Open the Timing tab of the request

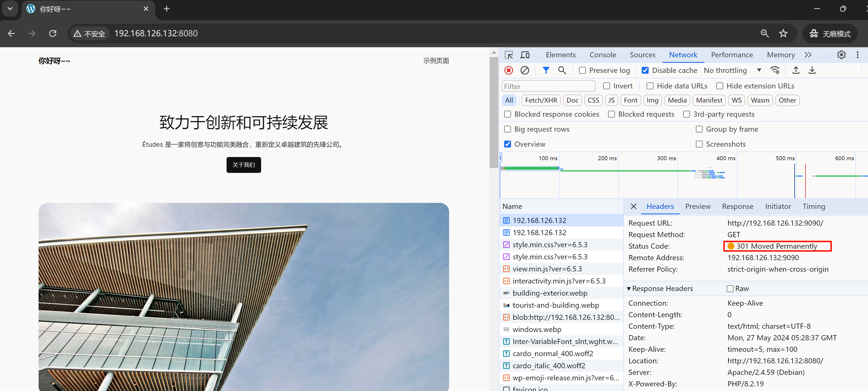(813, 207)
